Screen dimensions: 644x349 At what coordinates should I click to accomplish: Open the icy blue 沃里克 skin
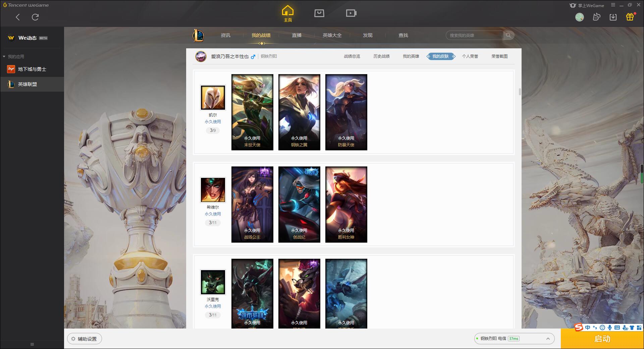(x=346, y=294)
